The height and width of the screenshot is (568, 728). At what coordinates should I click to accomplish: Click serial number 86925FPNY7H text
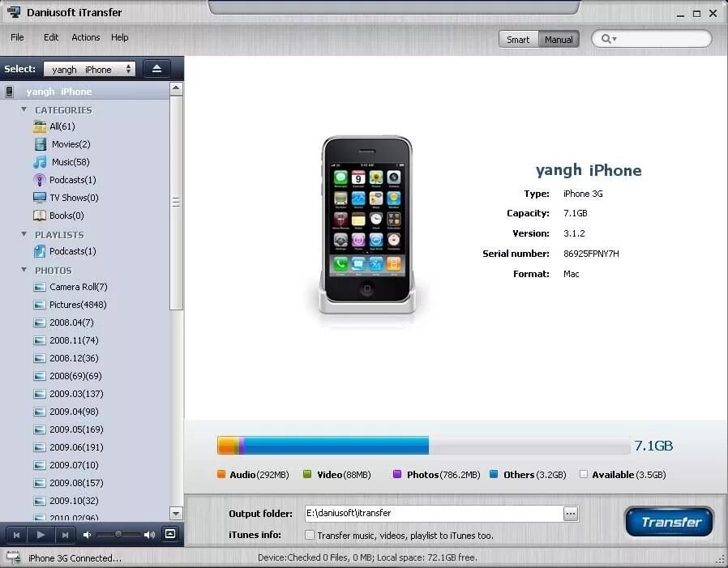click(x=591, y=254)
